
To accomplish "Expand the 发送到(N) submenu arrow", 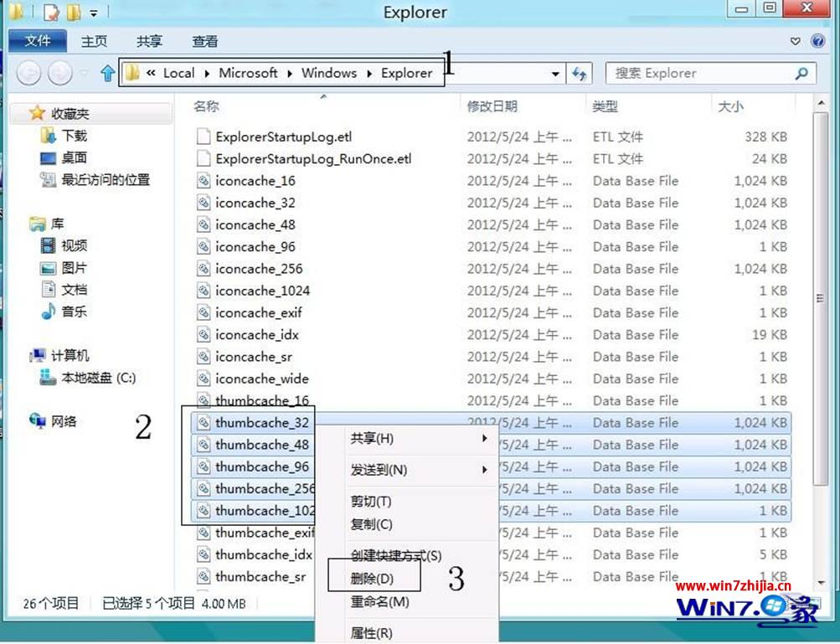I will [x=484, y=469].
